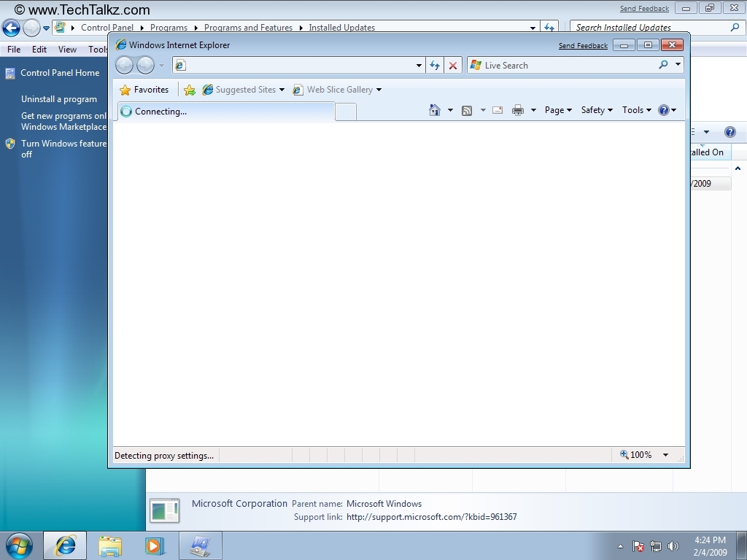Expand the Page dropdown menu
The image size is (747, 560).
[x=558, y=110]
